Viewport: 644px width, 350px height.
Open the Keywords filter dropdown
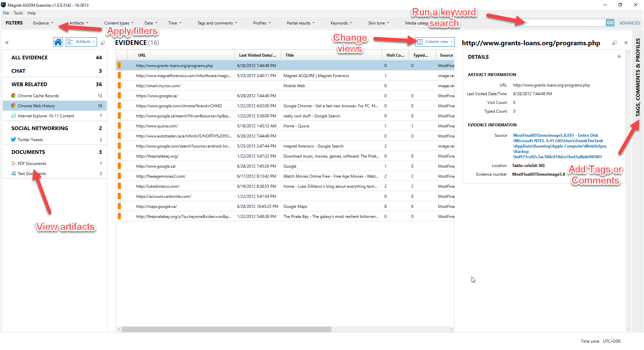click(x=341, y=23)
